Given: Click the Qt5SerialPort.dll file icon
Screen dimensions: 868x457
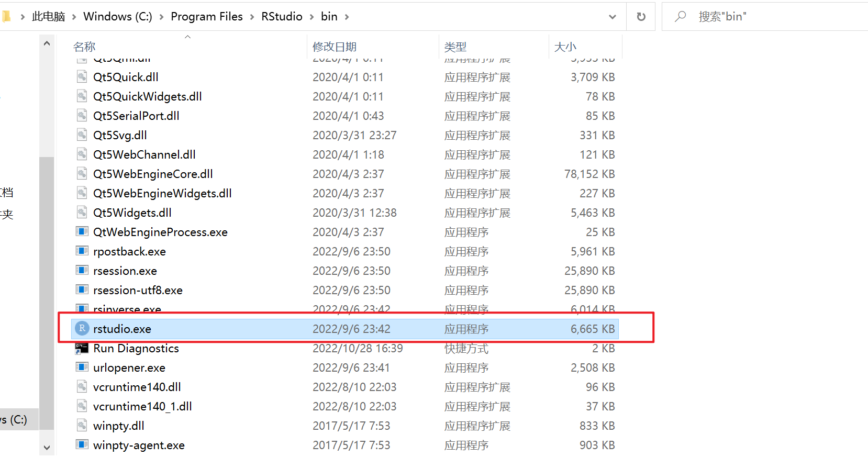Looking at the screenshot, I should click(82, 116).
